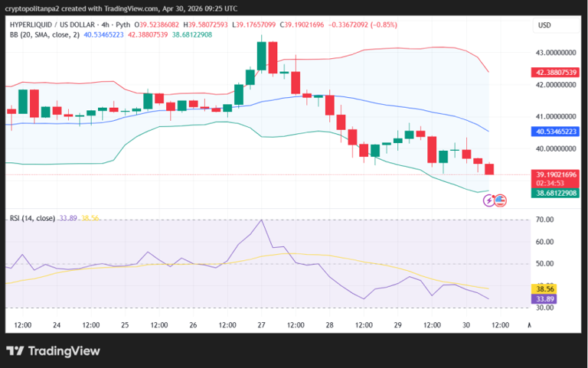Click the date label 24 on time axis
Viewport: 588px width, 368px height.
tap(57, 325)
